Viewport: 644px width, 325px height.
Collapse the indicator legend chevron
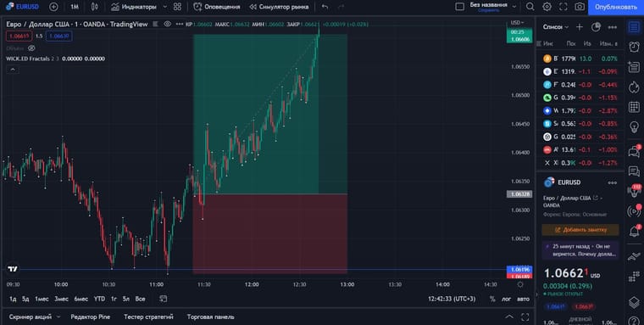click(x=13, y=70)
